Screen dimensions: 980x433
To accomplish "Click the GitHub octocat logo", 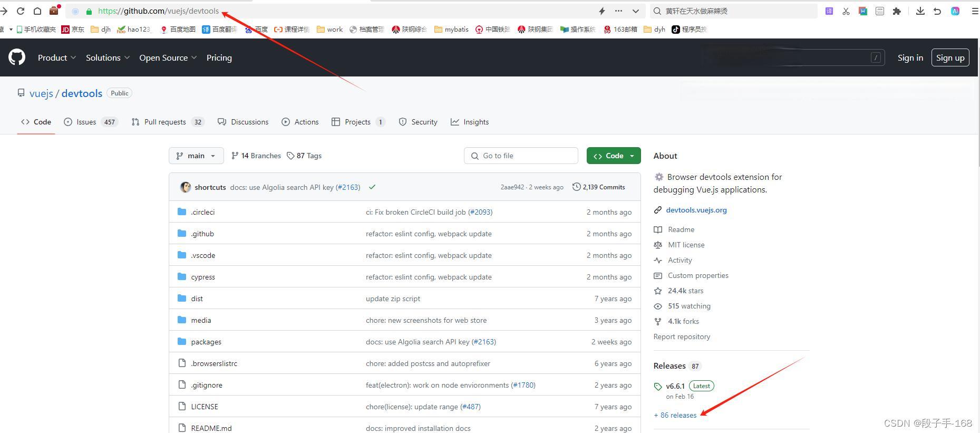I will [17, 57].
